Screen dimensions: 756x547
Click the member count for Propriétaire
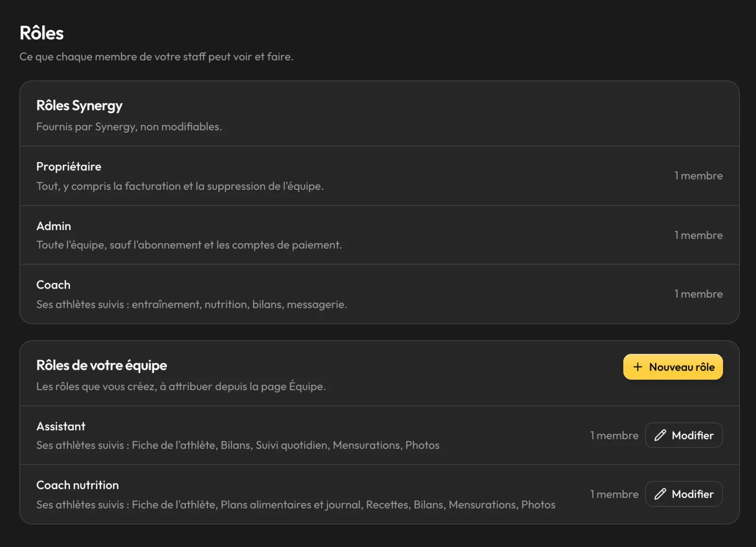point(698,176)
